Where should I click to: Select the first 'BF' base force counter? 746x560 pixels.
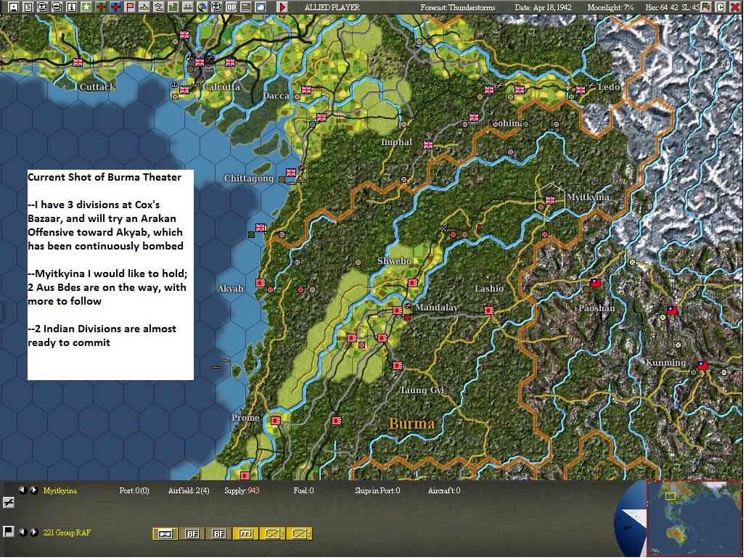coord(192,534)
